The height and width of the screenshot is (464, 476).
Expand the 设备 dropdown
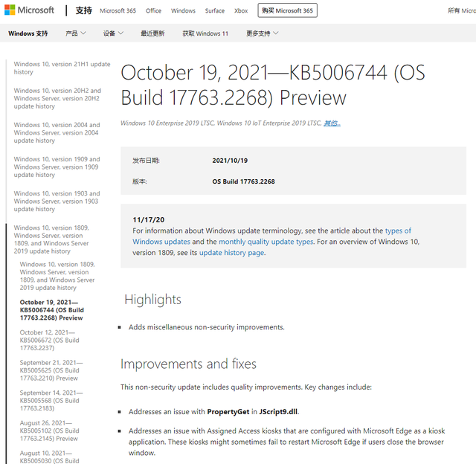click(113, 33)
